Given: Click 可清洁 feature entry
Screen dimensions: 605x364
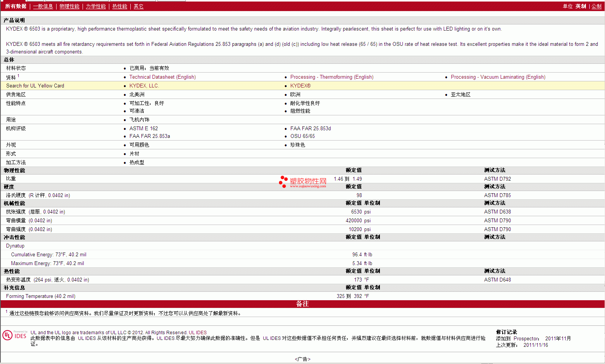Looking at the screenshot, I should [137, 111].
